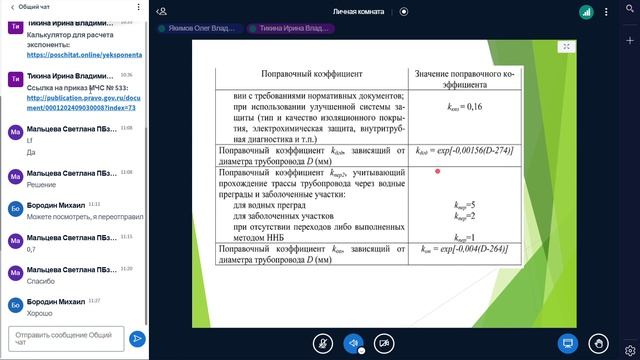This screenshot has height=360, width=640.
Task: Click Бородин Михаил avatar on the Хорошо message
Action: [x=16, y=305]
